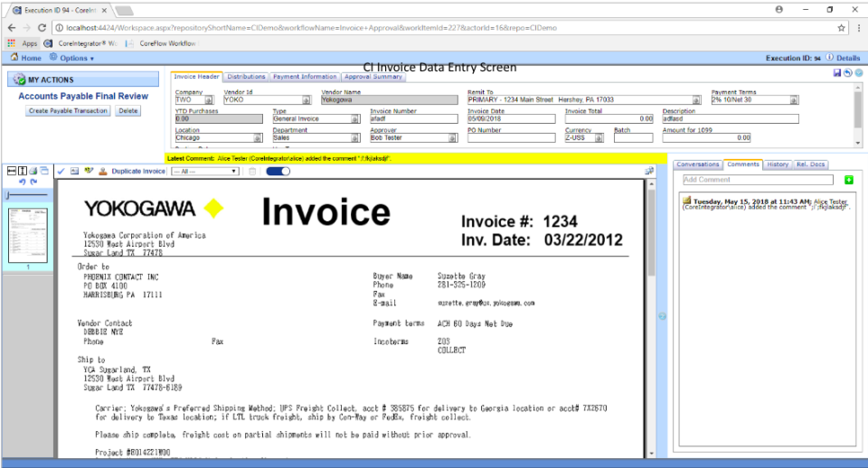This screenshot has height=468, width=868.
Task: Click the comment folder icon in Comments list
Action: click(x=687, y=201)
